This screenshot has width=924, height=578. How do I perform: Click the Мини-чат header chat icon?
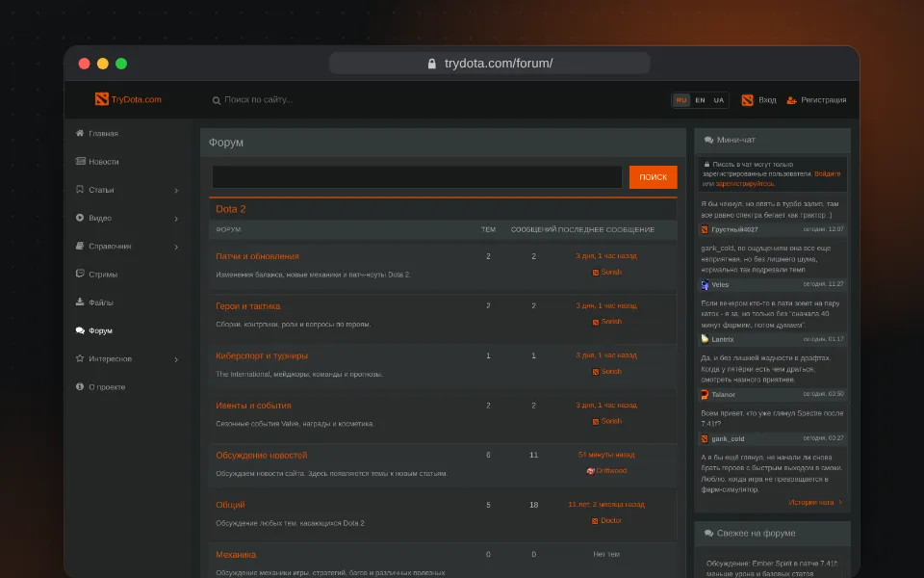(x=709, y=140)
